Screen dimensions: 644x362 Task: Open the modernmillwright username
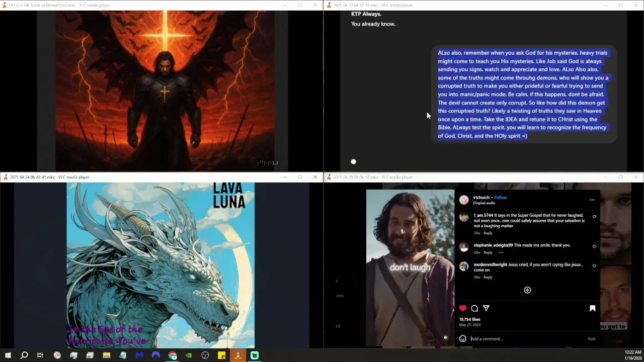(x=490, y=264)
